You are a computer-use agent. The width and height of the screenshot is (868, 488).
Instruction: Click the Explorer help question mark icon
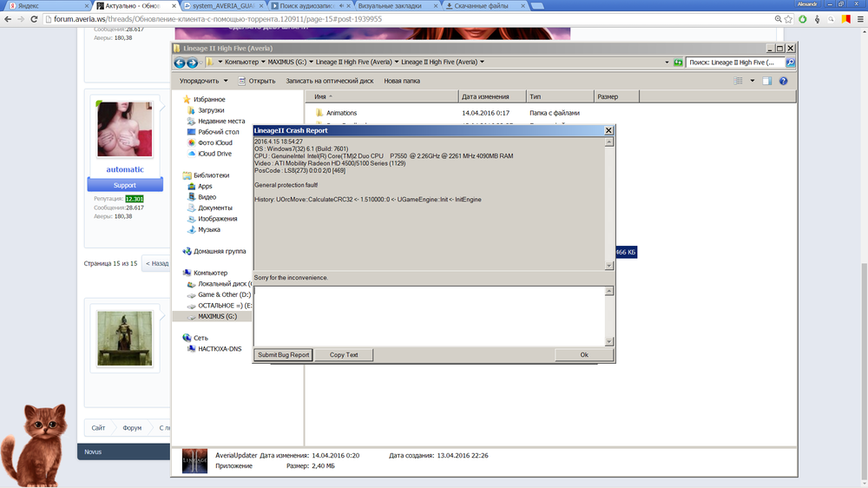pyautogui.click(x=783, y=81)
